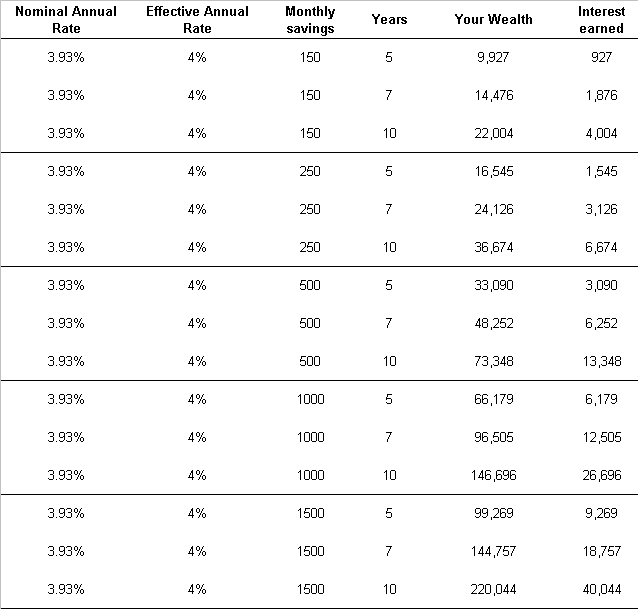The width and height of the screenshot is (638, 609).
Task: Click the interest cell showing 13,348
Action: 602,361
